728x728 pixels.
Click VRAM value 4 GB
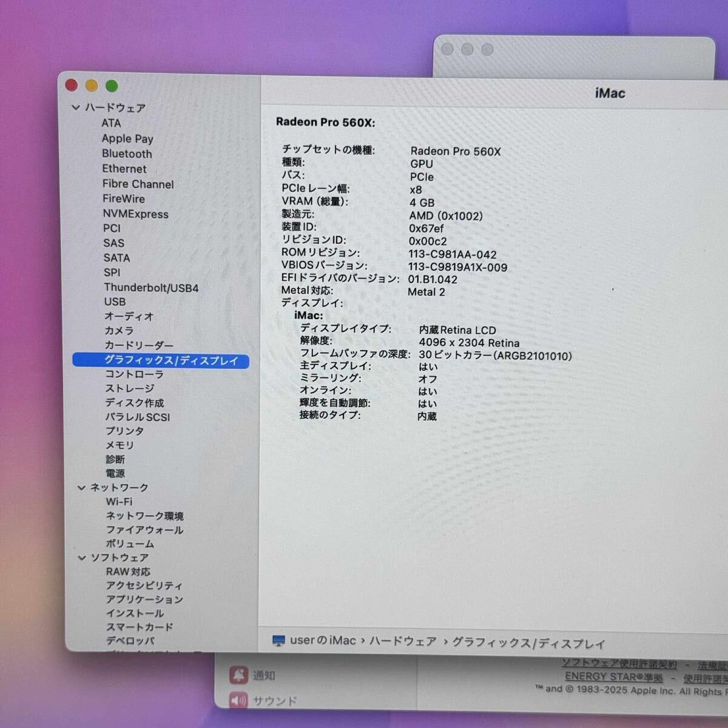tap(422, 203)
